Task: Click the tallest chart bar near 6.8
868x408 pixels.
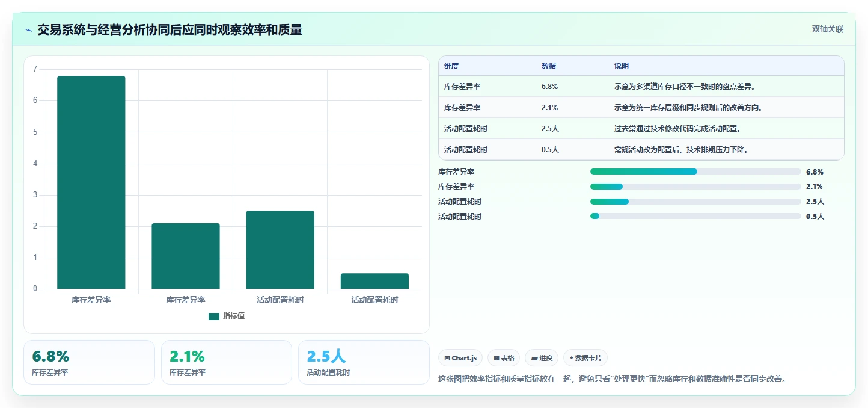Action: tap(91, 182)
